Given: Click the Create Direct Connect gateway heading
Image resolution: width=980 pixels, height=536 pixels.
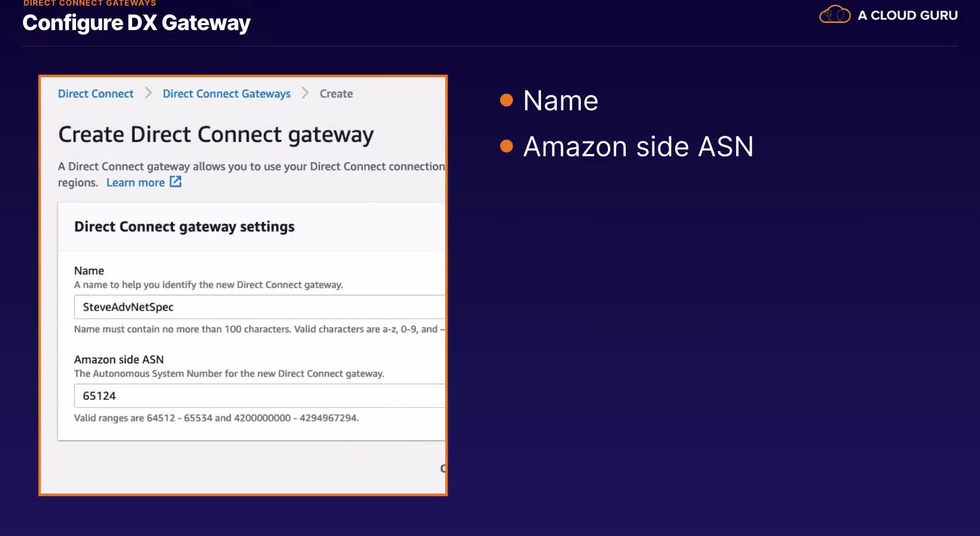Looking at the screenshot, I should tap(216, 135).
